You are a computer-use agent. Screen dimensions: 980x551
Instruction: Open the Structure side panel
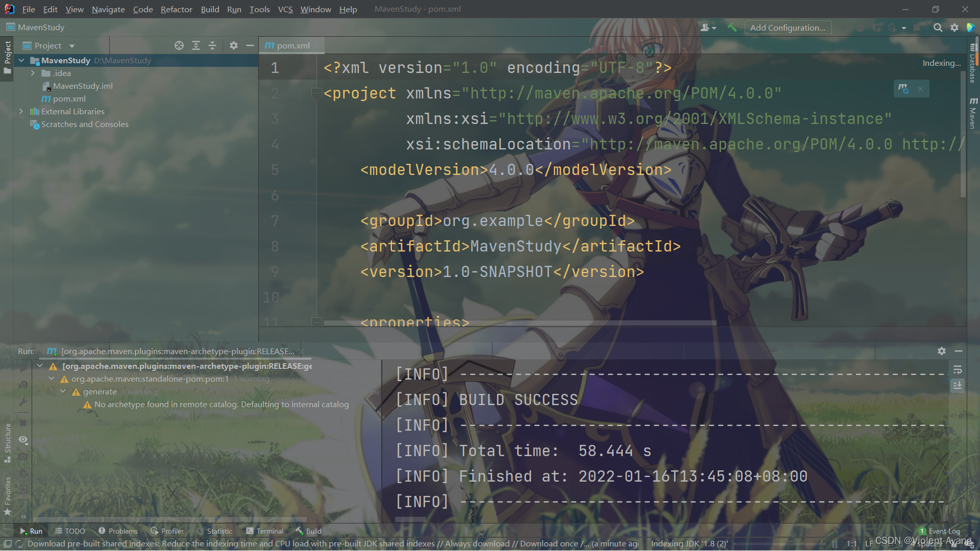pyautogui.click(x=7, y=443)
